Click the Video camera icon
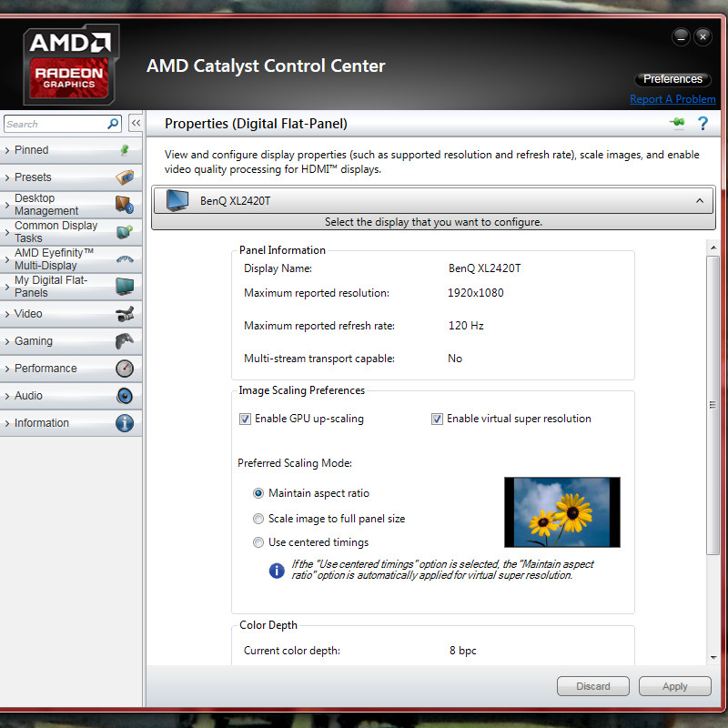This screenshot has height=728, width=728. coord(125,314)
